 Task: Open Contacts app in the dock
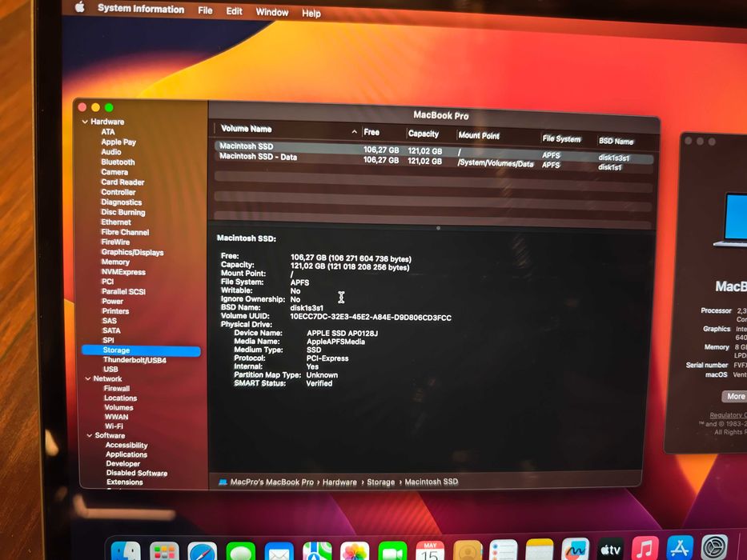(x=468, y=551)
